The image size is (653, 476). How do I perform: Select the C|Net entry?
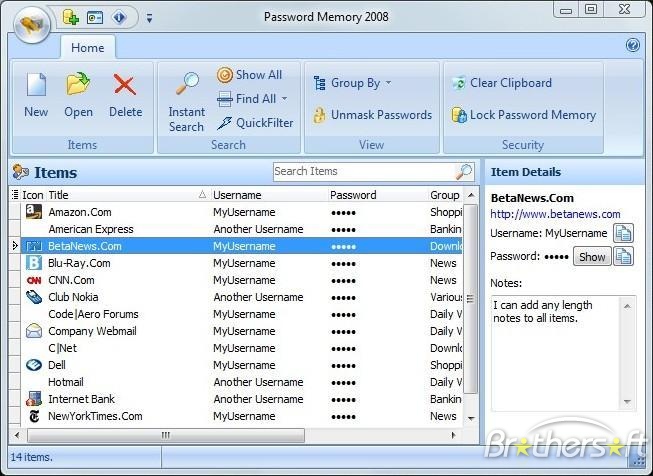pyautogui.click(x=62, y=348)
